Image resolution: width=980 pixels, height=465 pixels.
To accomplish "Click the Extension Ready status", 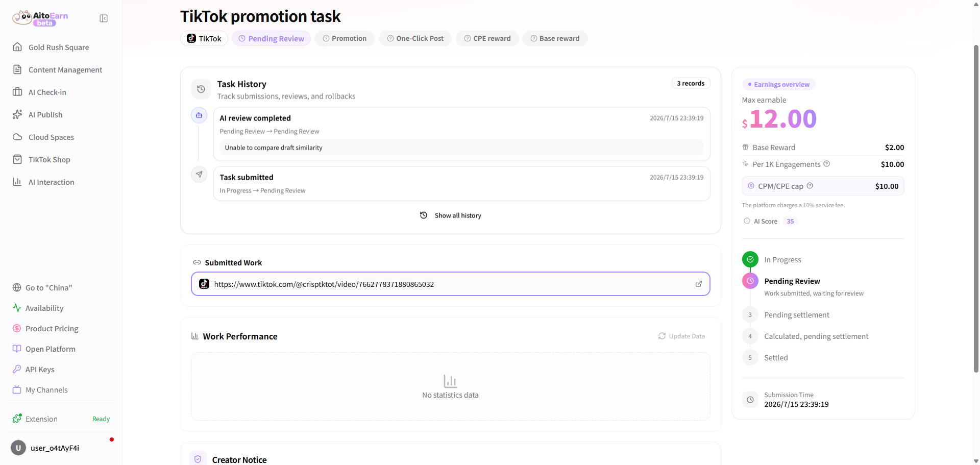I will tap(101, 419).
